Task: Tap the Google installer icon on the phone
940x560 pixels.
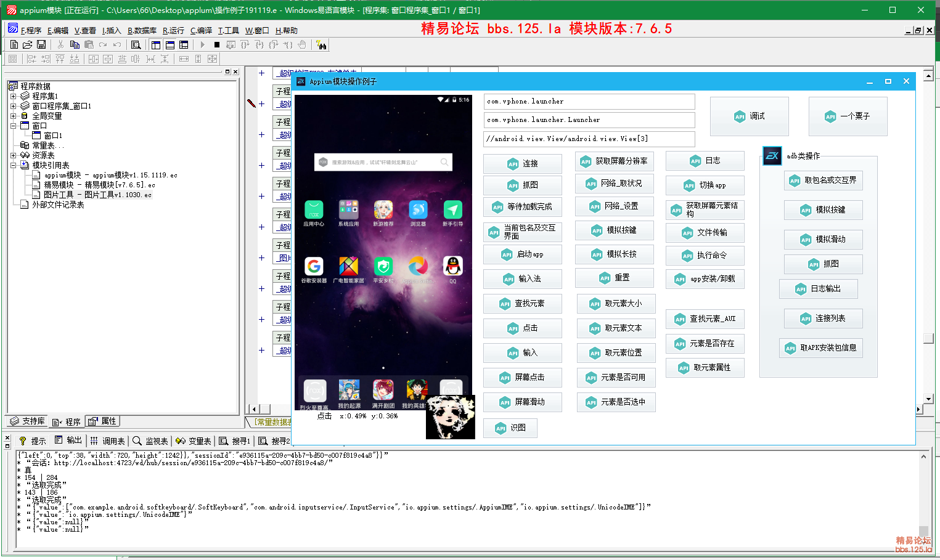Action: (314, 266)
